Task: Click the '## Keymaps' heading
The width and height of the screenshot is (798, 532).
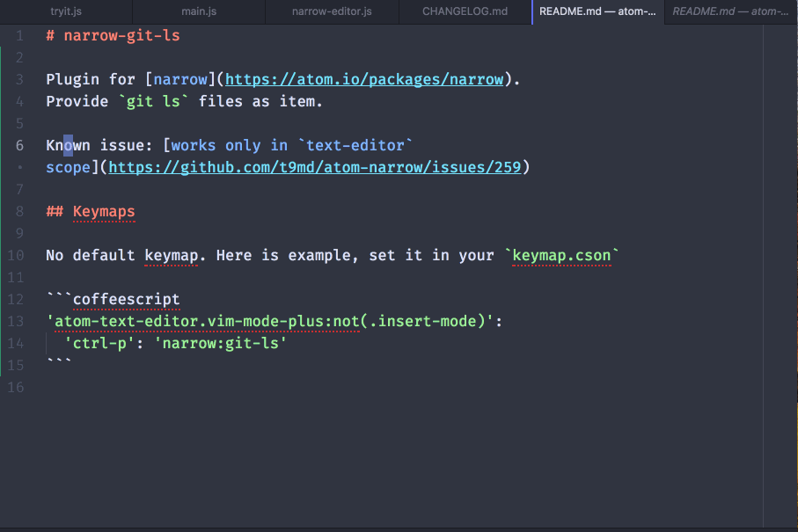Action: (91, 212)
